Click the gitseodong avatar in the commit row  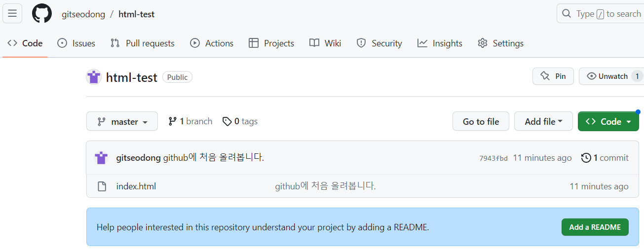click(101, 158)
